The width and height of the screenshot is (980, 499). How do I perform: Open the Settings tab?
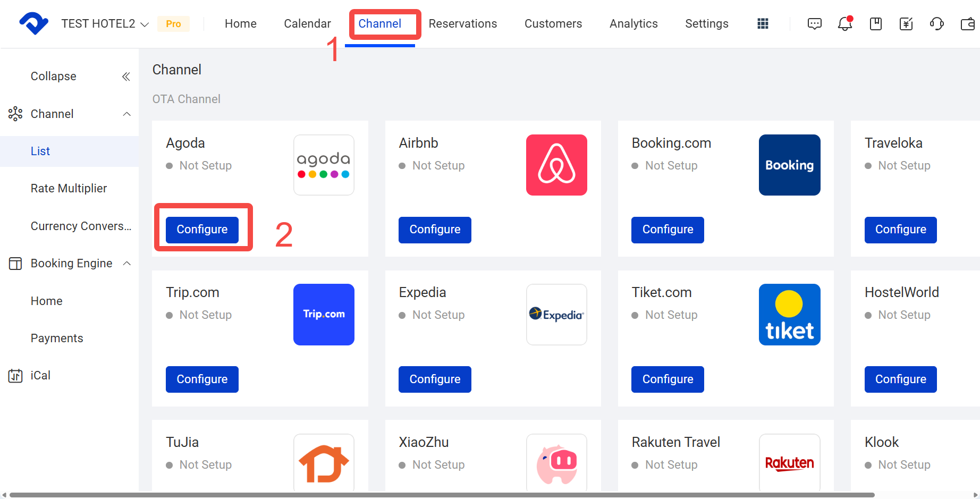(707, 24)
